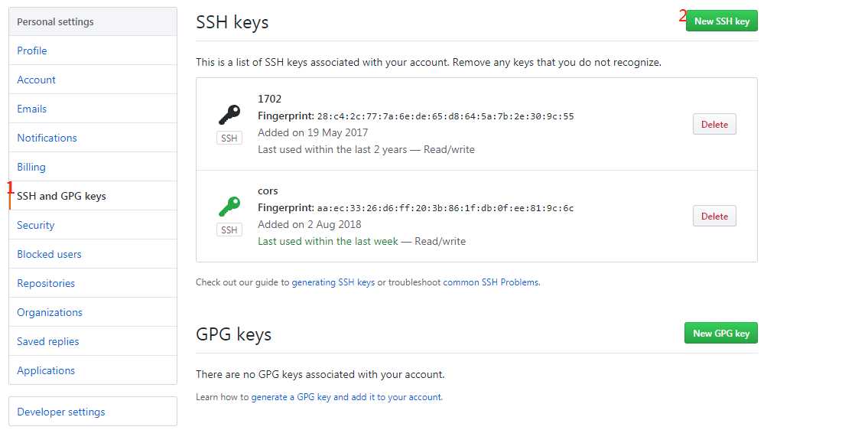
Task: Click the black key icon for 1702
Action: tap(229, 116)
